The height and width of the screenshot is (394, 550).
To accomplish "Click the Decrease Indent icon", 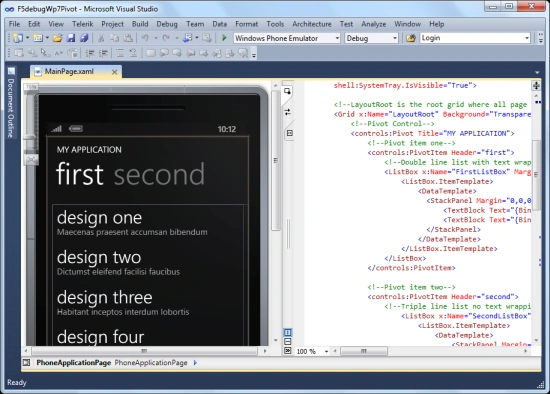I will click(x=90, y=53).
